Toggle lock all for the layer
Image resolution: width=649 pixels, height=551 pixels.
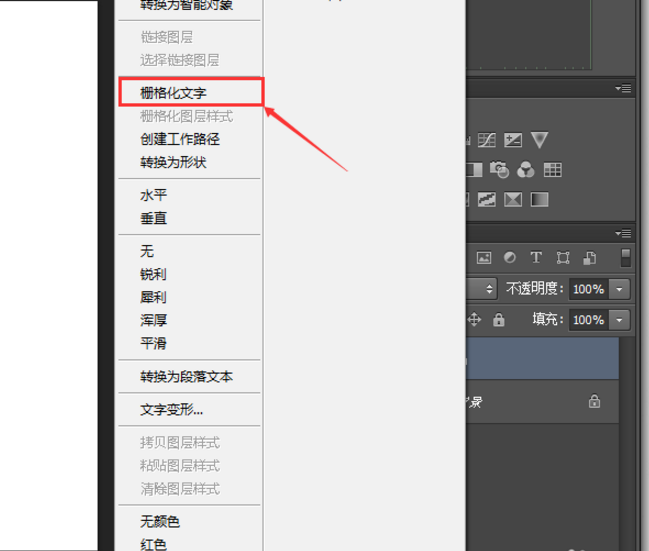[x=499, y=319]
